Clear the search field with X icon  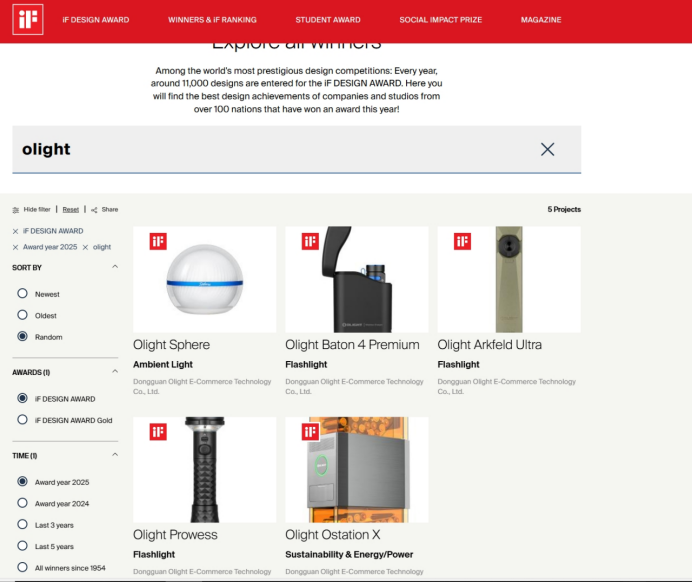[547, 149]
